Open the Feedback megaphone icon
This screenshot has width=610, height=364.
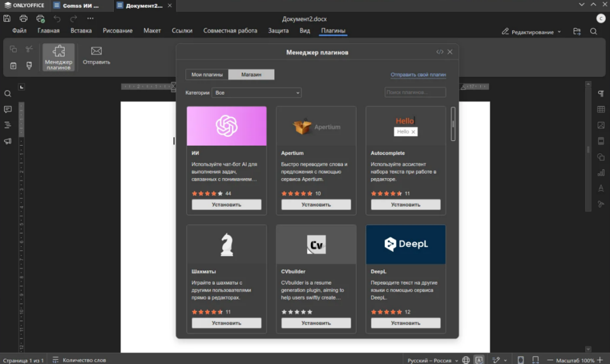7,141
